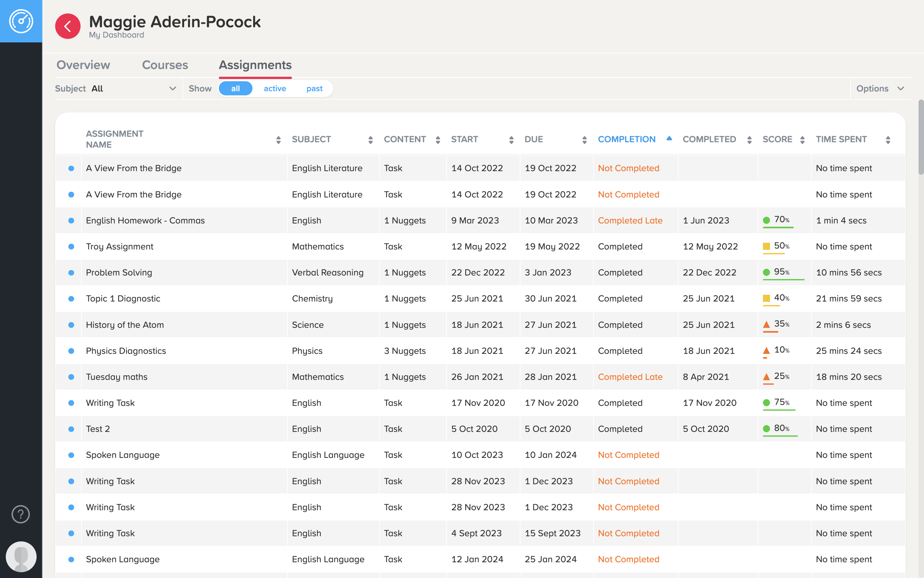This screenshot has height=578, width=924.
Task: Click blue dot beside English Homework - Commas
Action: [71, 221]
